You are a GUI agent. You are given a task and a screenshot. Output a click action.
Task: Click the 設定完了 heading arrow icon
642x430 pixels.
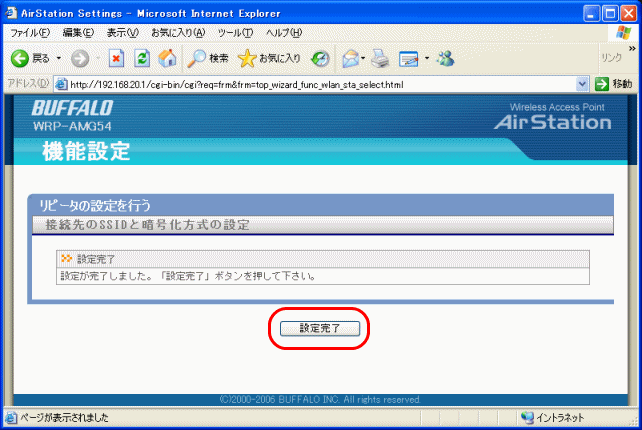point(66,258)
